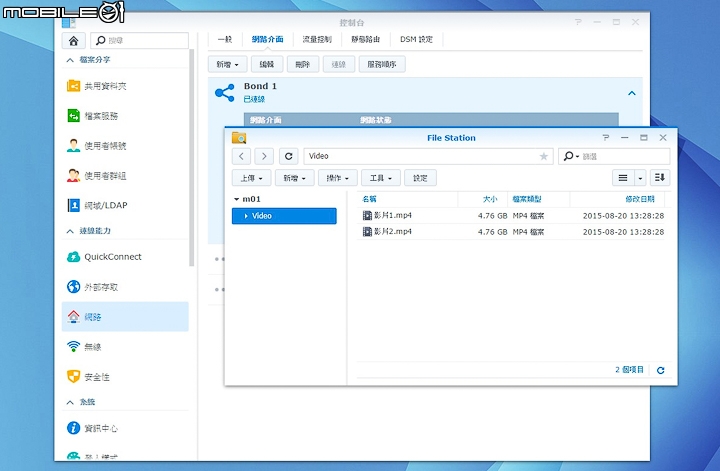
Task: Switch to Traffic Control (流量控制) tab
Action: pyautogui.click(x=317, y=39)
